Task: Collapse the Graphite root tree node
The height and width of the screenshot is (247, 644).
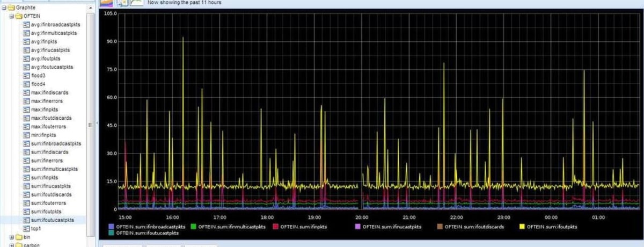Action: click(x=4, y=8)
